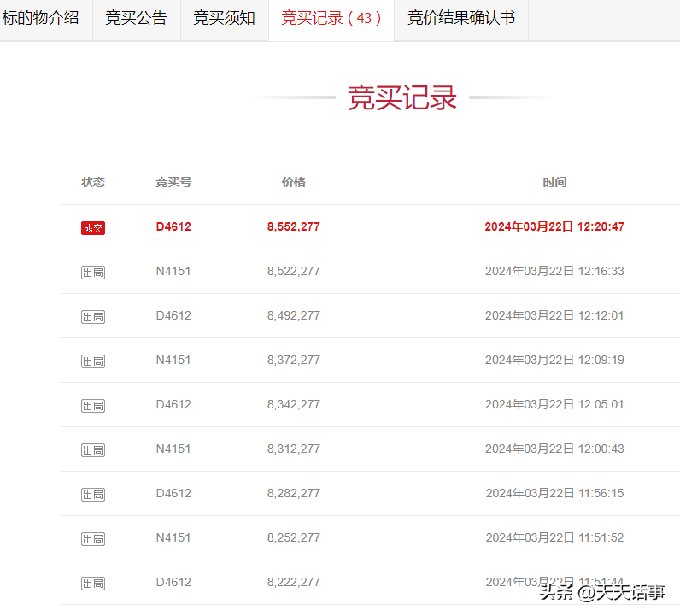The width and height of the screenshot is (680, 616).
Task: Click 出局 badge for bid 8,372,277
Action: 93,361
